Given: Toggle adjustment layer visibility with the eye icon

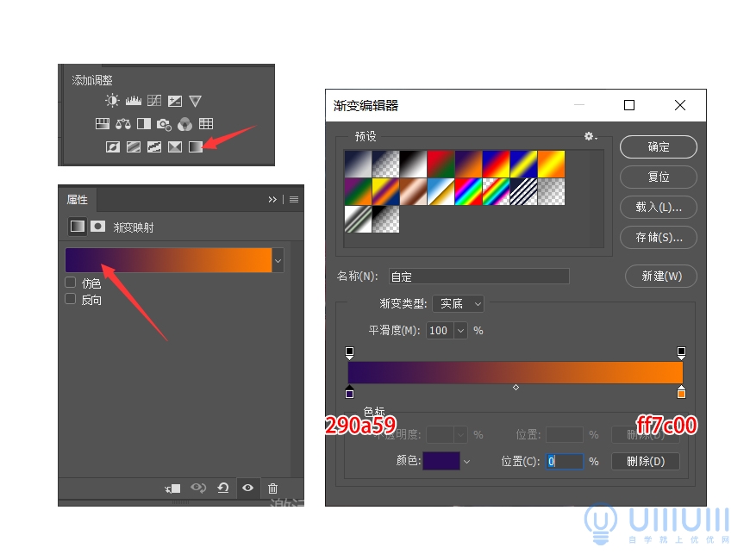Looking at the screenshot, I should tap(247, 488).
